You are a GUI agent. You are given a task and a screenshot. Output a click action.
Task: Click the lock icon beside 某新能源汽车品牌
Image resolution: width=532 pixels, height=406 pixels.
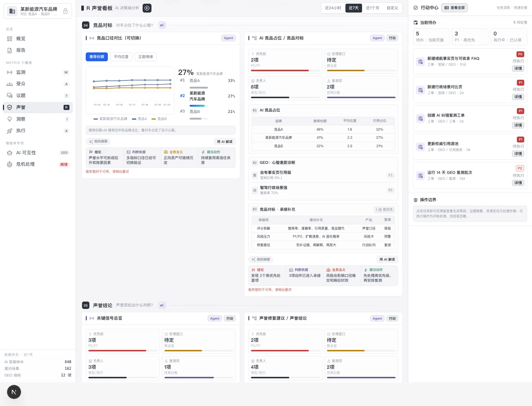pos(65,11)
